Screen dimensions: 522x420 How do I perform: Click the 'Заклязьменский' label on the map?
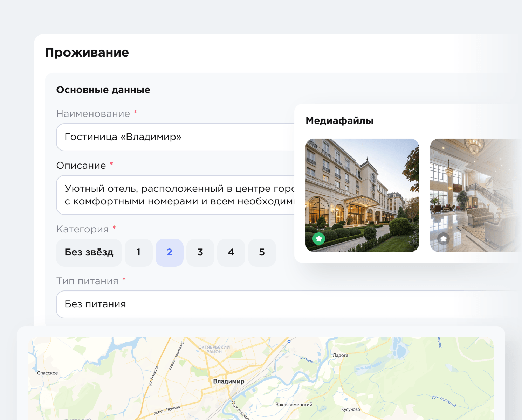pos(294,405)
